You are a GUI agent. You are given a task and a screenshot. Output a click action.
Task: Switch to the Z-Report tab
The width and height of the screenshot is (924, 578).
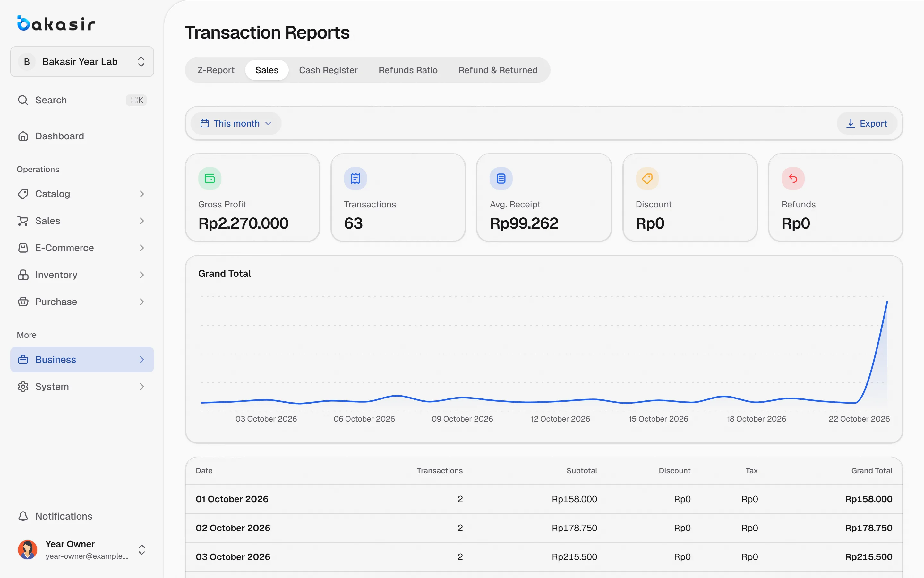tap(216, 70)
